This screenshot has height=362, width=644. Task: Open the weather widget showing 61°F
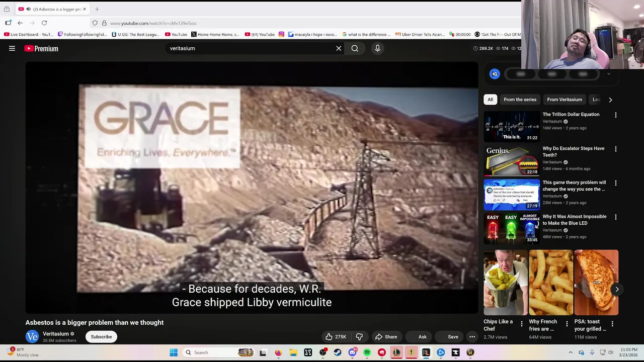click(x=23, y=352)
